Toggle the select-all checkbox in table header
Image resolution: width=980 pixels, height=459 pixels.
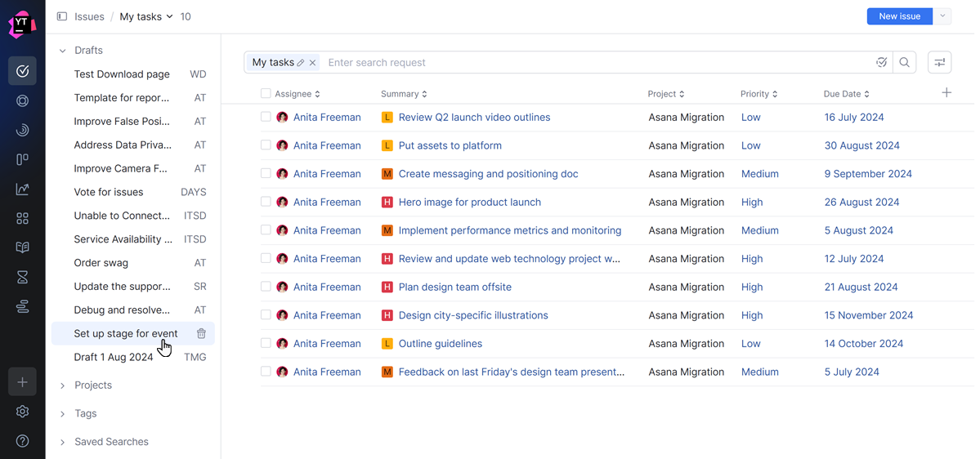tap(266, 94)
